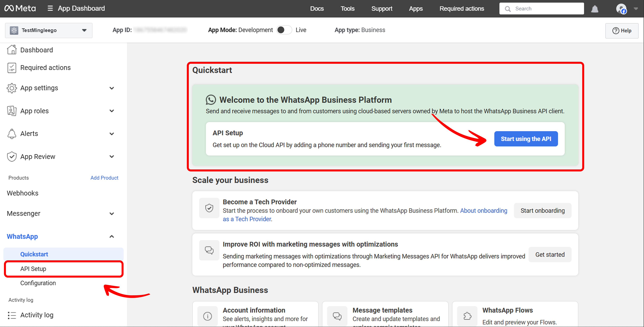Click the App roles badge icon
This screenshot has width=644, height=327.
point(12,111)
